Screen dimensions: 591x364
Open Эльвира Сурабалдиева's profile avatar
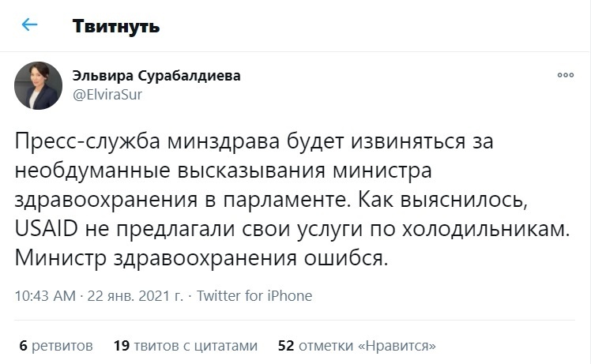point(38,85)
